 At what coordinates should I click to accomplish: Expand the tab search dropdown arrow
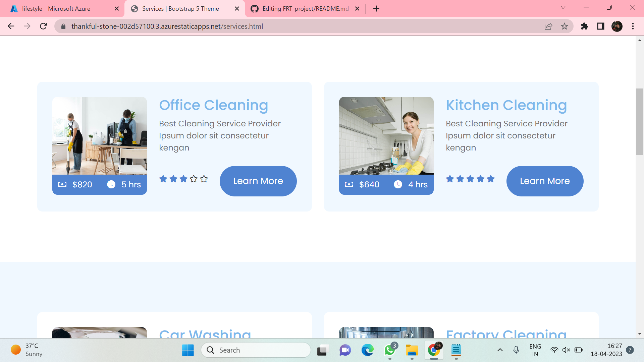(563, 7)
